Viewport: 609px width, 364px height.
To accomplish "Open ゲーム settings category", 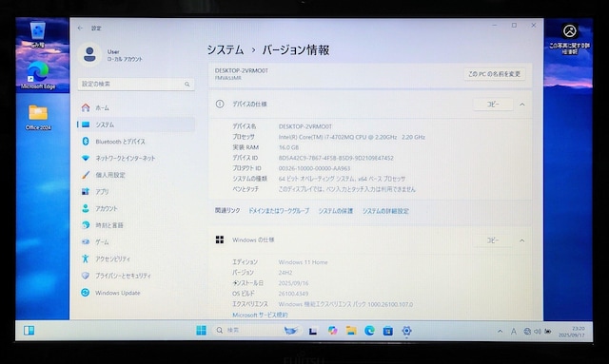I will (136, 241).
